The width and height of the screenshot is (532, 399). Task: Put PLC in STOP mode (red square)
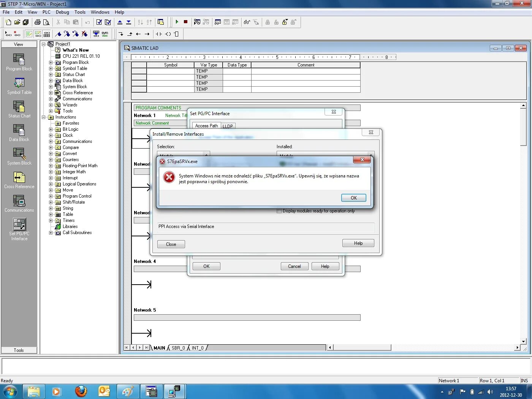click(186, 22)
